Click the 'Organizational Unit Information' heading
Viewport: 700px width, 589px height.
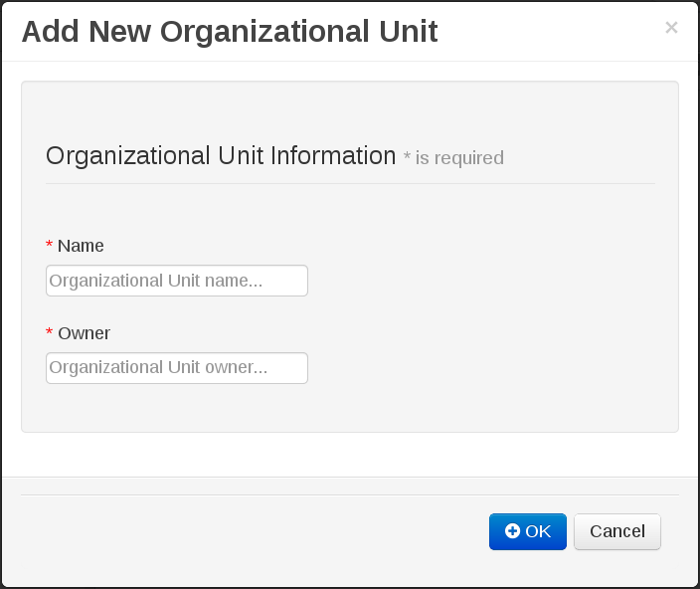pyautogui.click(x=221, y=155)
